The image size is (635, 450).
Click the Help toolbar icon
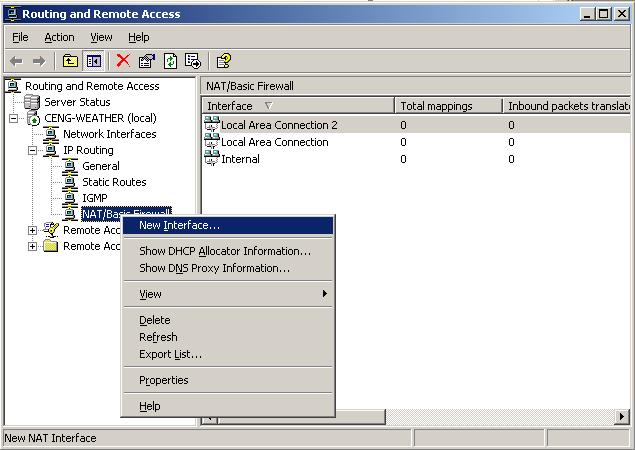click(224, 61)
